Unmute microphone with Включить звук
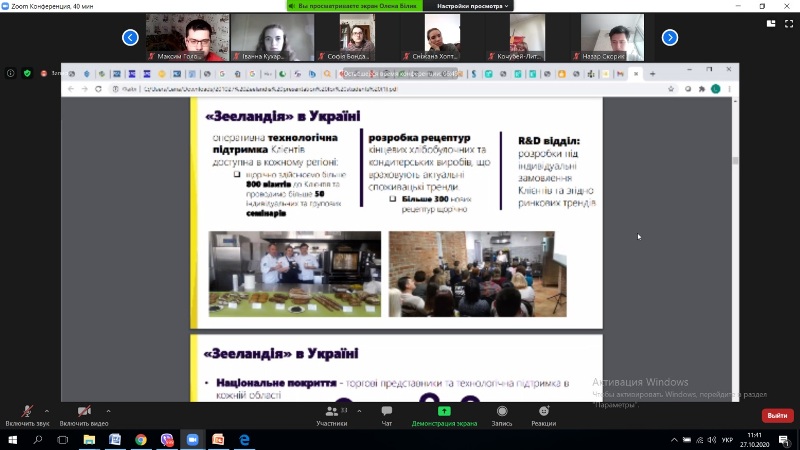The height and width of the screenshot is (450, 800). pos(27,415)
